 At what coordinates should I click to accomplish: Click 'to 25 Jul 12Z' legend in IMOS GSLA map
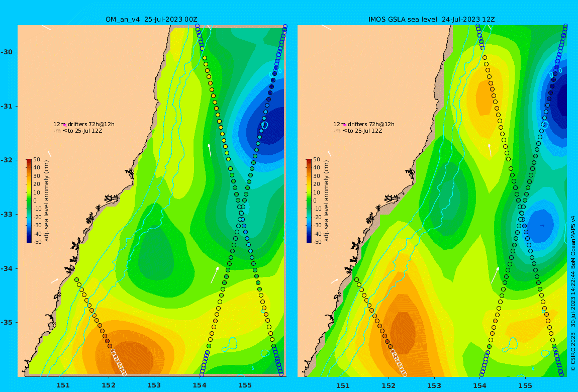point(365,131)
